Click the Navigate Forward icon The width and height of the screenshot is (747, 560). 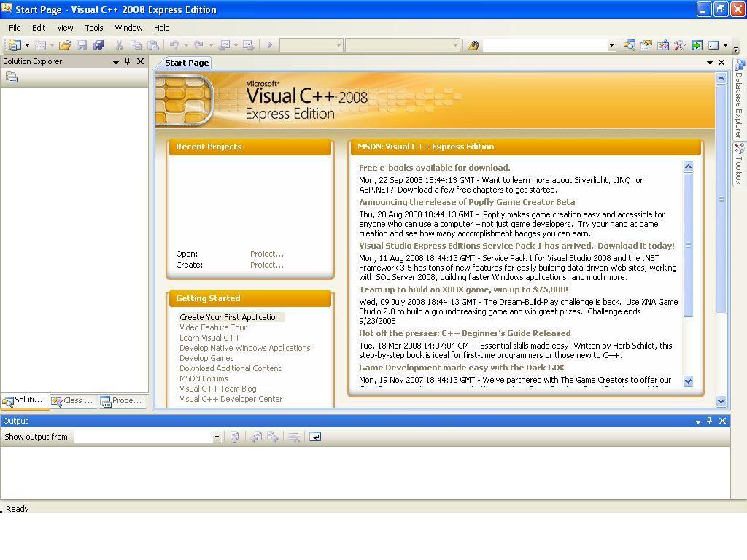[248, 45]
